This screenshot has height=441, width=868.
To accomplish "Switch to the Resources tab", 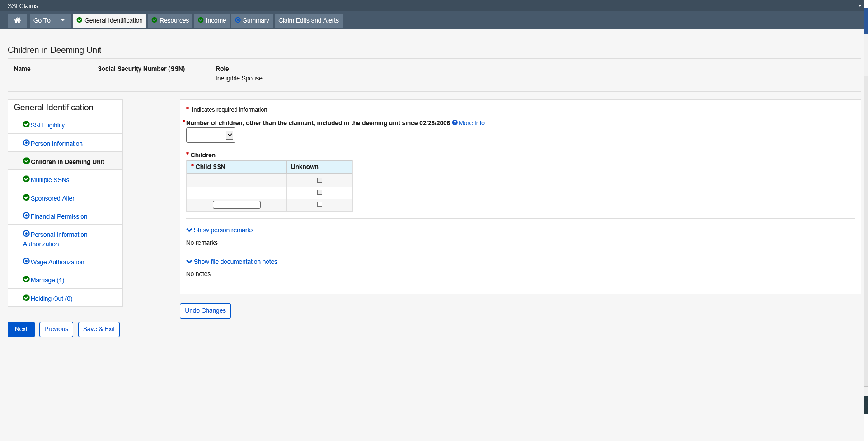I will [170, 20].
